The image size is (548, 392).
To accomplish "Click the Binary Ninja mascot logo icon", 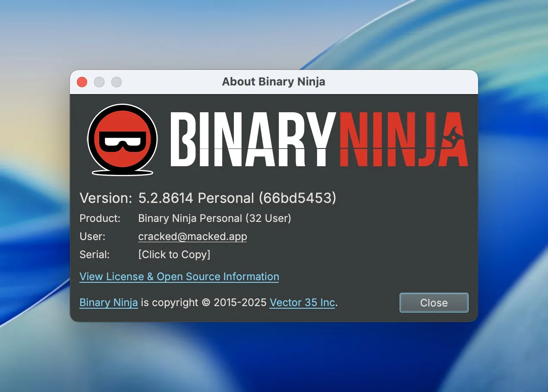I will [123, 139].
